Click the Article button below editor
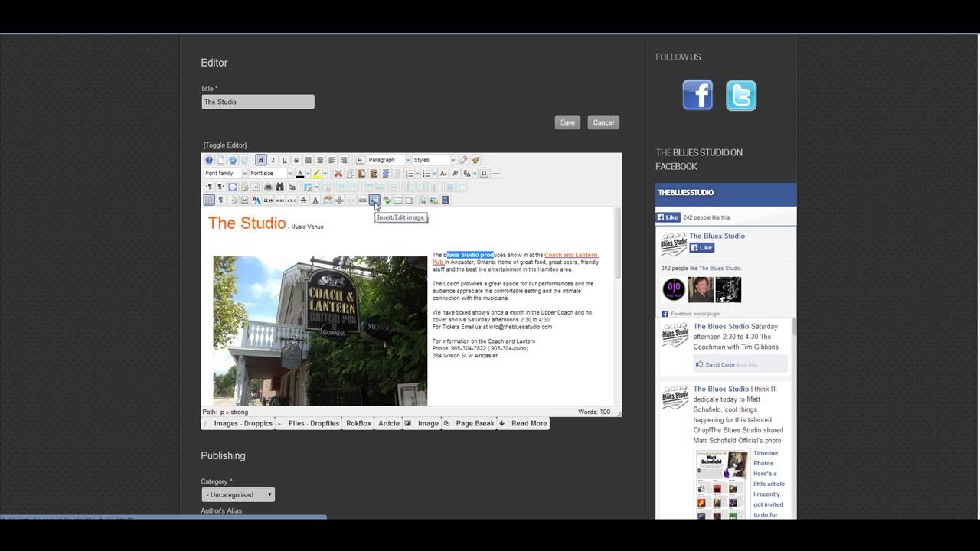Viewport: 980px width, 551px height. tap(389, 423)
